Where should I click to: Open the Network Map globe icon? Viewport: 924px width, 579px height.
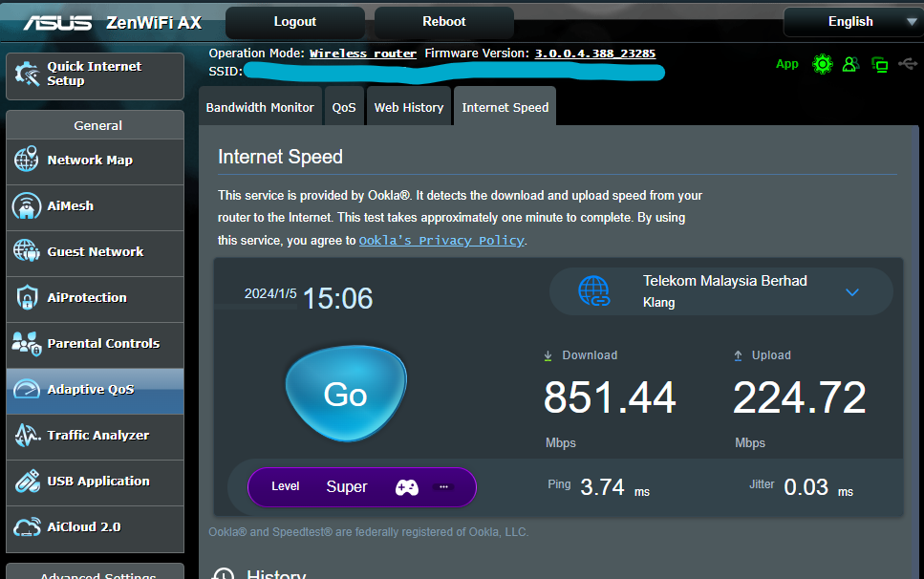(27, 159)
